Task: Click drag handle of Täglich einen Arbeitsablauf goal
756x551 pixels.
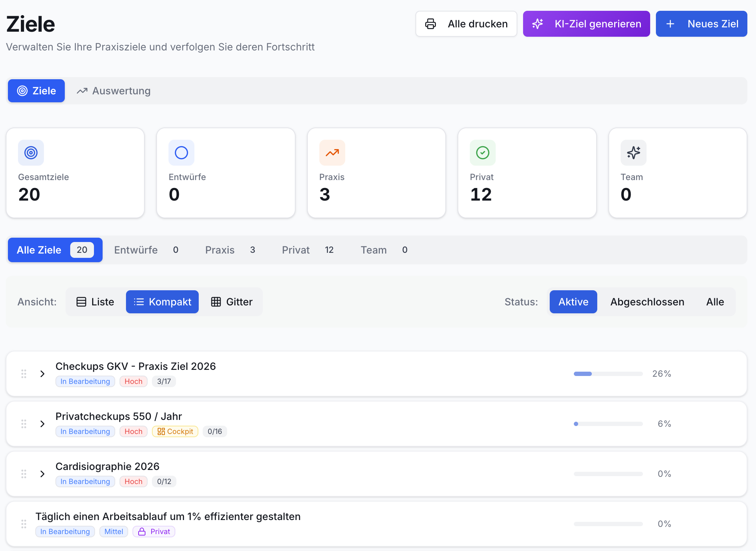Action: tap(24, 524)
